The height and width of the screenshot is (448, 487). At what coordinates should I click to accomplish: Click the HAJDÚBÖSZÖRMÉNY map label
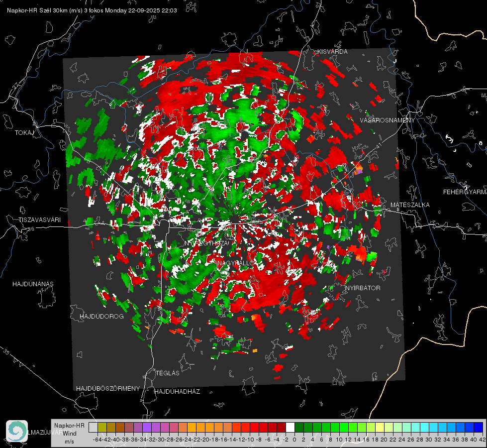coord(108,388)
